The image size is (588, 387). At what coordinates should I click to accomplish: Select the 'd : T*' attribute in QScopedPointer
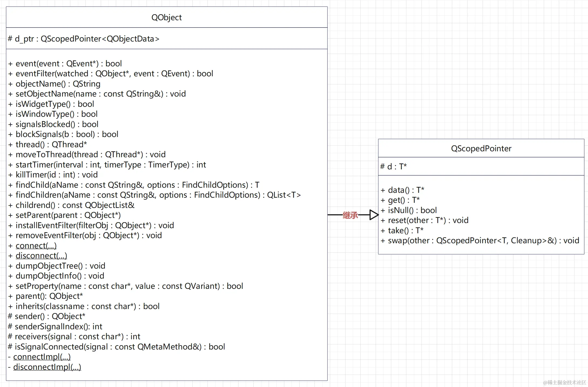point(393,167)
